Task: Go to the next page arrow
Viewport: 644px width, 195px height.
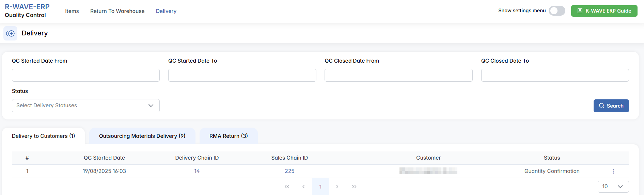Action: (337, 186)
